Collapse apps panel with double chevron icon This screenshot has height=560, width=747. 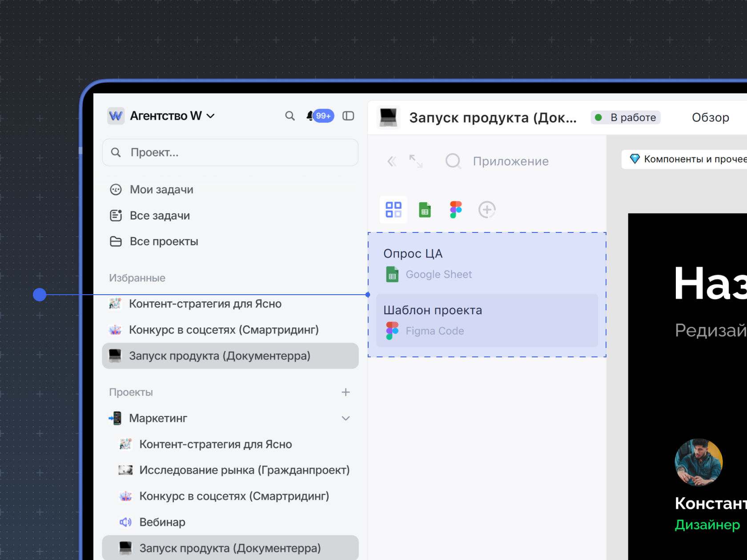392,161
